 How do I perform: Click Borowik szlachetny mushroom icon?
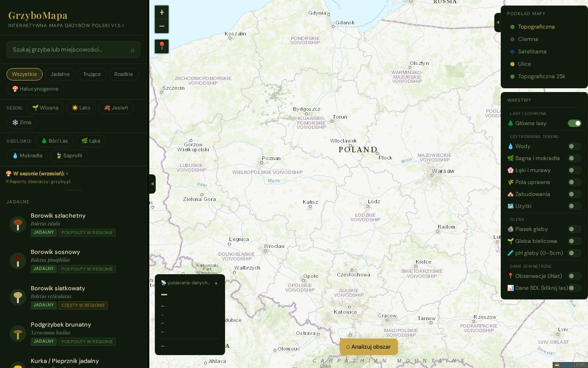(x=18, y=224)
